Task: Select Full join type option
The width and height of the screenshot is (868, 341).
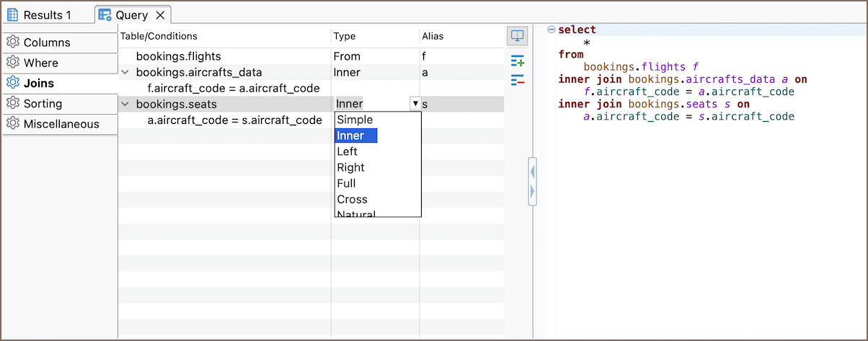Action: (346, 183)
